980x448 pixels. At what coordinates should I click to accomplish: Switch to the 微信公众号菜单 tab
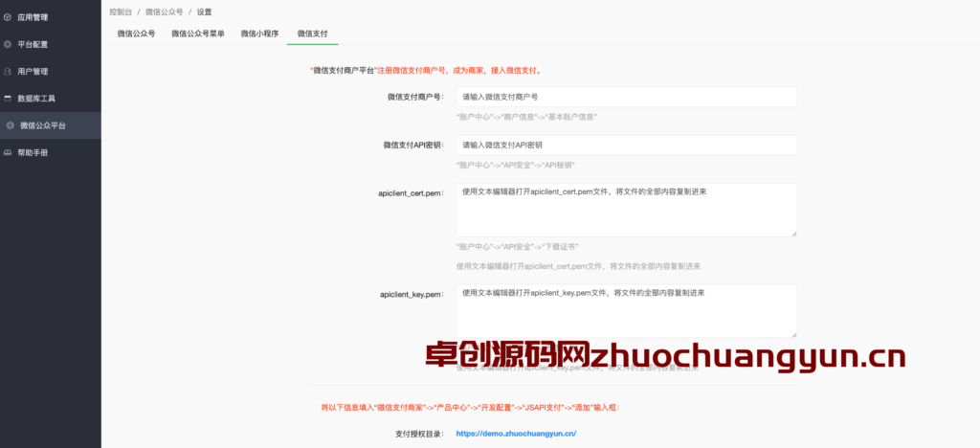click(x=198, y=34)
